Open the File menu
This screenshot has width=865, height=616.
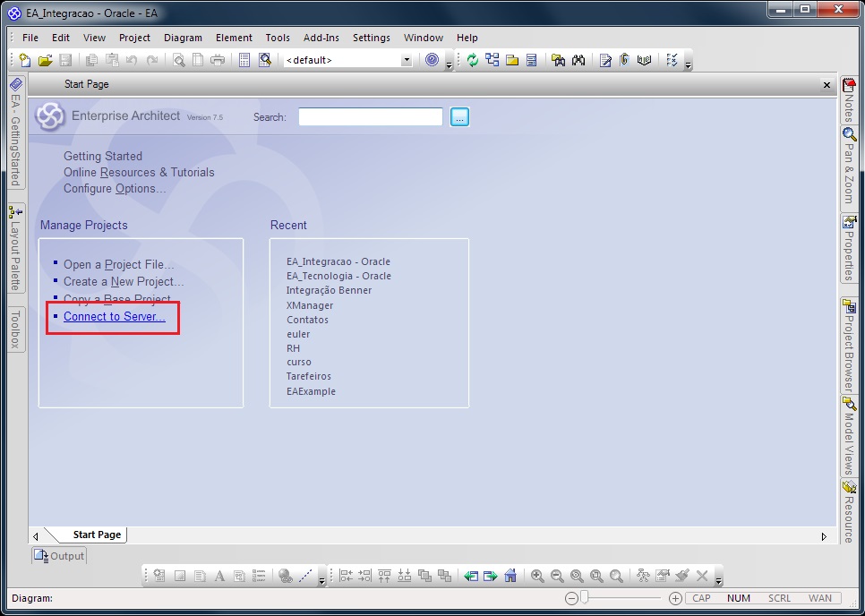click(x=30, y=38)
